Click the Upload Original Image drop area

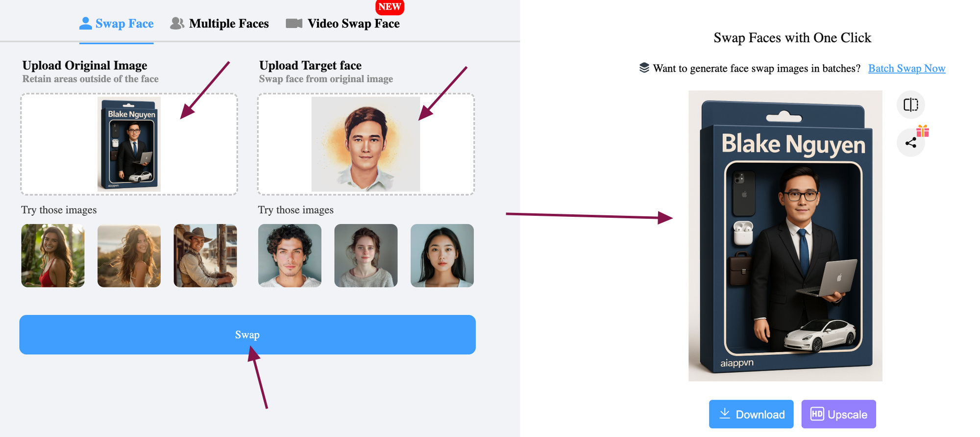[129, 144]
